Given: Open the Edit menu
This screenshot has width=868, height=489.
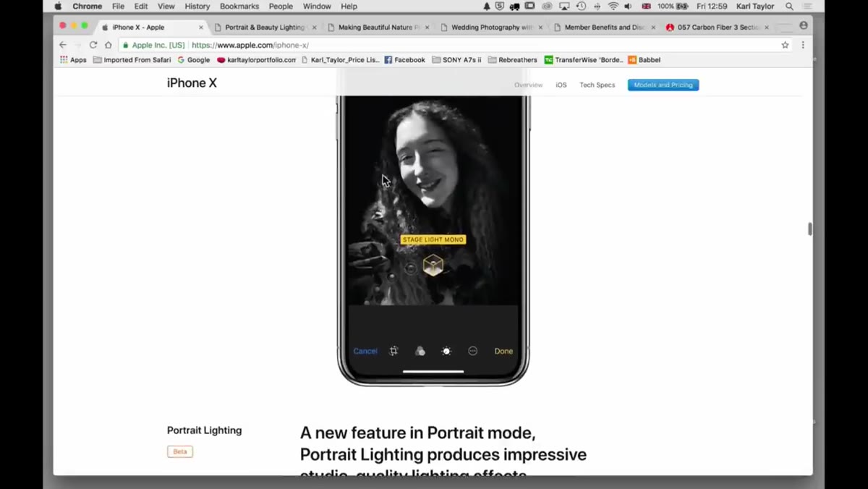Looking at the screenshot, I should click(x=141, y=7).
